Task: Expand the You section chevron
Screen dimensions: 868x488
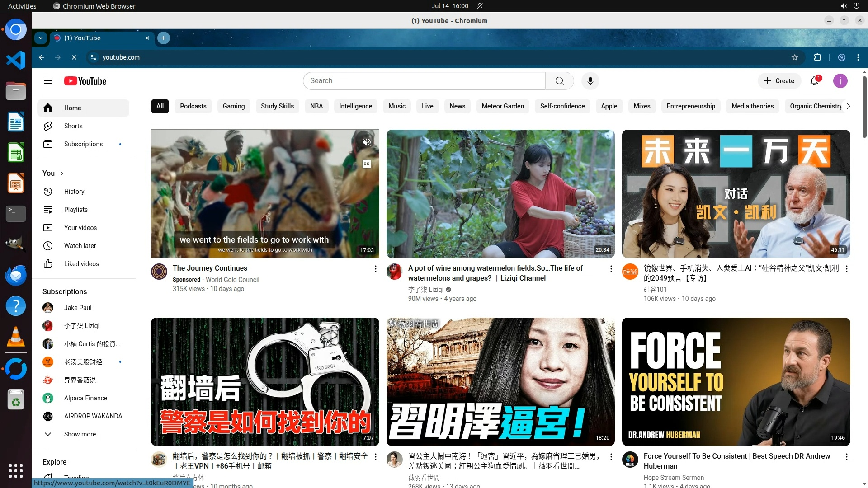Action: [62, 174]
